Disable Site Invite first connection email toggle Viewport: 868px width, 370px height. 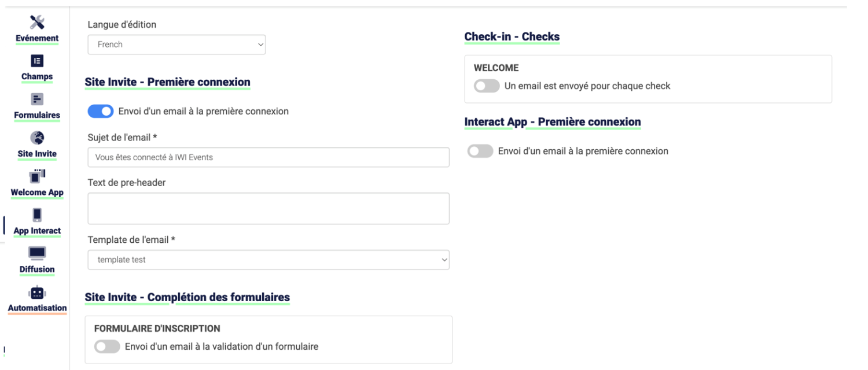pos(100,111)
